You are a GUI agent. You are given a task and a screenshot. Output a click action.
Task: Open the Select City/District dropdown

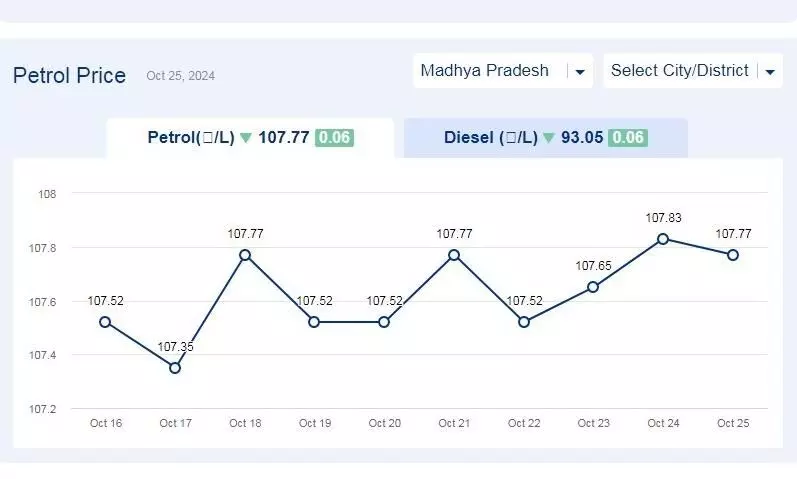pyautogui.click(x=693, y=71)
